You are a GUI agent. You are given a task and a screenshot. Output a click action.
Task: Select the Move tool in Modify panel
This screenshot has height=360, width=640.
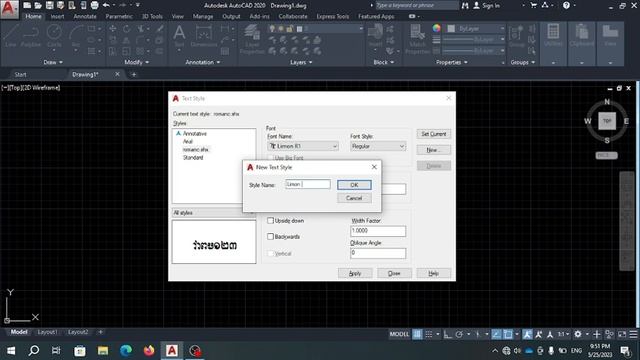(113, 29)
